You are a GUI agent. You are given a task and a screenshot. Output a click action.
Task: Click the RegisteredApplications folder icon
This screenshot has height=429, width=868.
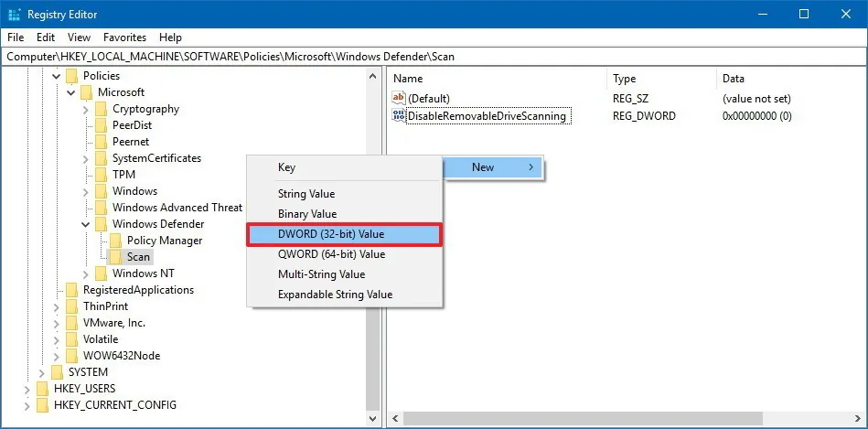click(x=71, y=290)
